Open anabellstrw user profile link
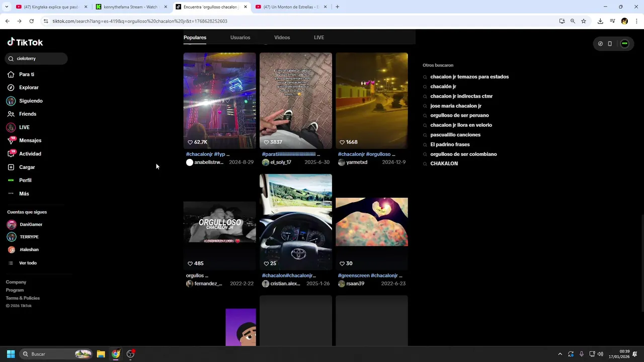 coord(205,162)
